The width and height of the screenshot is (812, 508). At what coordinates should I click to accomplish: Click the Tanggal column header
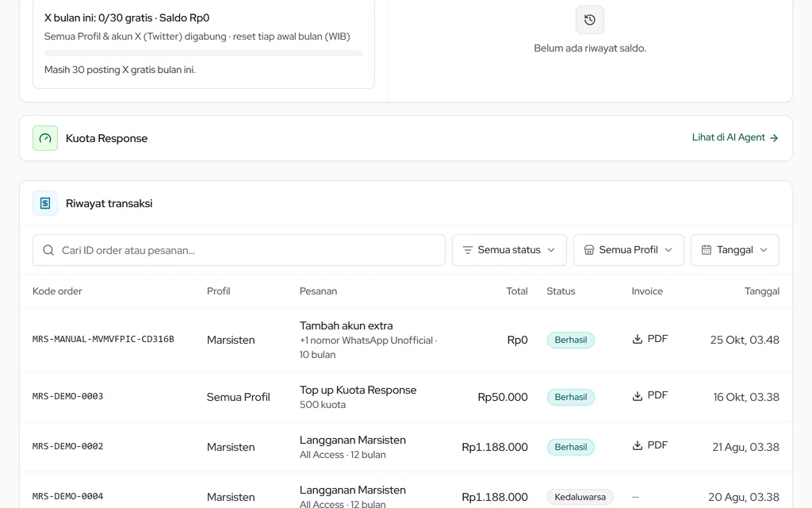click(x=762, y=291)
